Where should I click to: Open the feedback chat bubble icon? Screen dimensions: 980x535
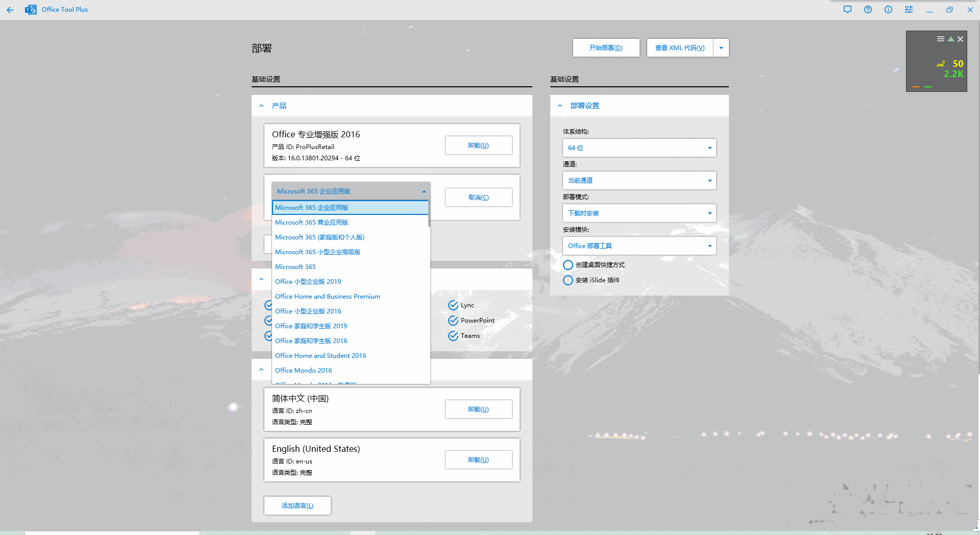coord(847,10)
